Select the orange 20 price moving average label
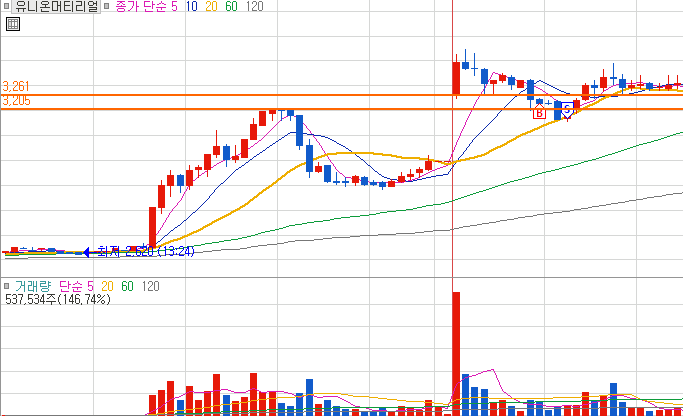The image size is (683, 416). [x=211, y=6]
